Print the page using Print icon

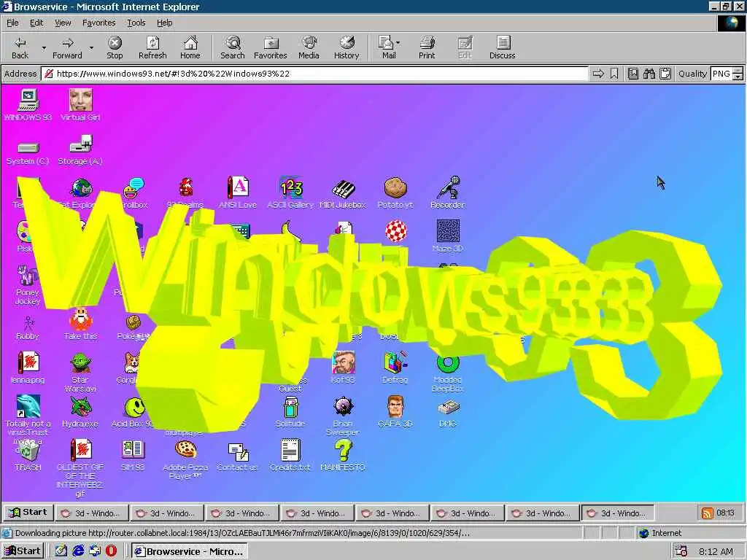(x=427, y=47)
